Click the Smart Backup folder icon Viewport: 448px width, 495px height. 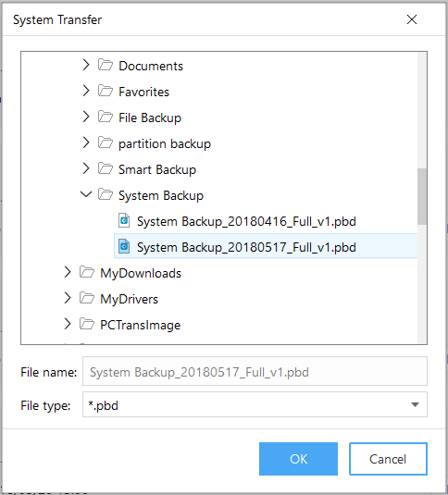pos(106,168)
